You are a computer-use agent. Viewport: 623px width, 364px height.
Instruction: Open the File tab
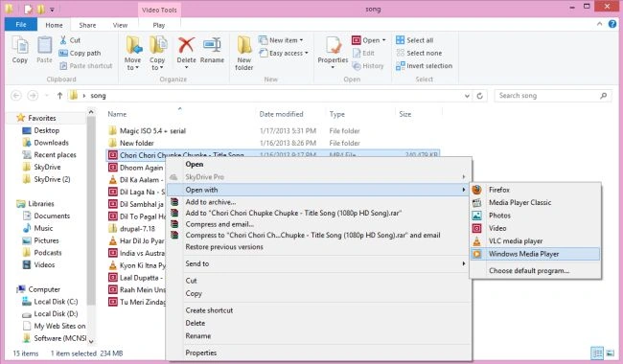point(21,25)
